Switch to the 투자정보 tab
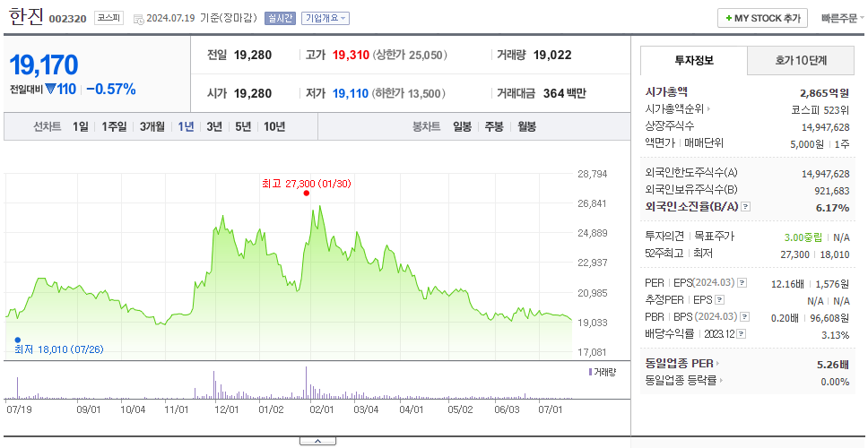 (694, 61)
